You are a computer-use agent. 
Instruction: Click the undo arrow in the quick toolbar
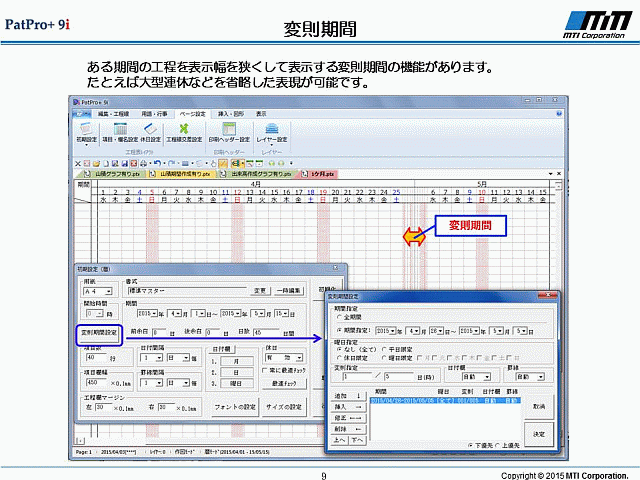(158, 164)
